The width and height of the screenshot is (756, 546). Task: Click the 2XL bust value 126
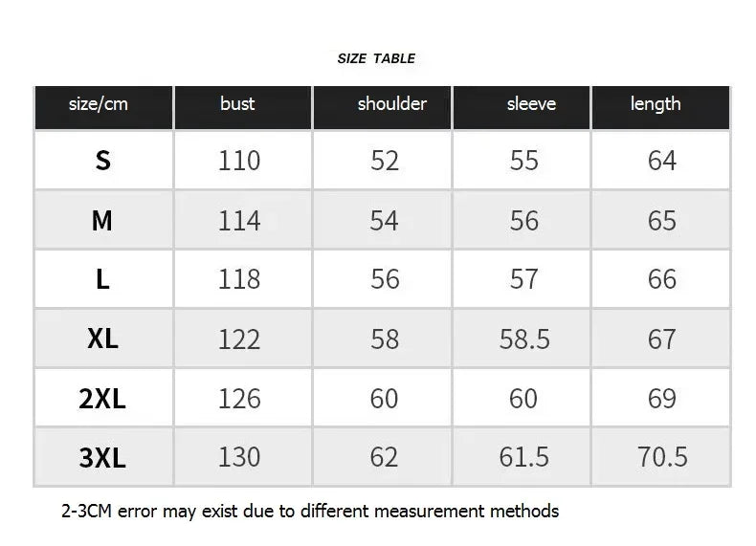pyautogui.click(x=239, y=398)
